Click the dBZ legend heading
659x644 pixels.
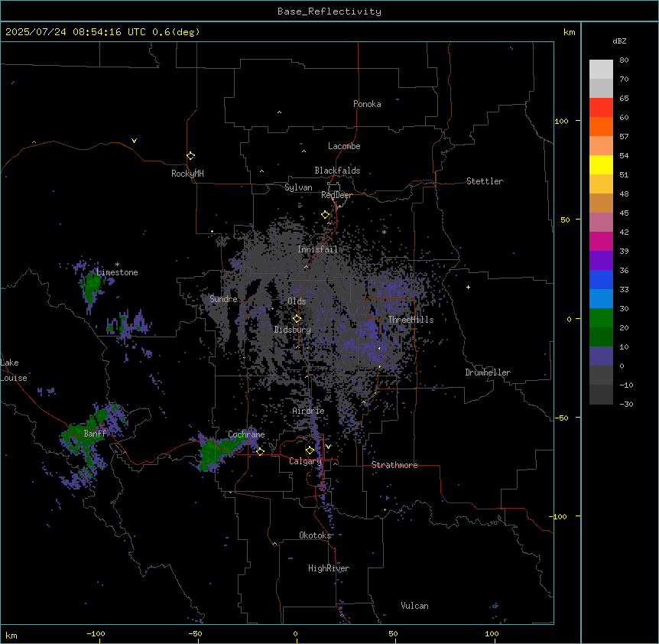click(619, 41)
